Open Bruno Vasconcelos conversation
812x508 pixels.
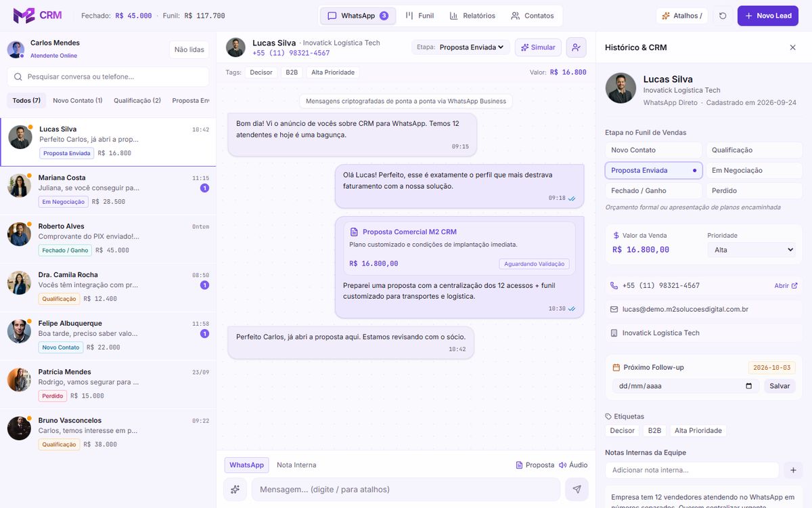pyautogui.click(x=108, y=432)
